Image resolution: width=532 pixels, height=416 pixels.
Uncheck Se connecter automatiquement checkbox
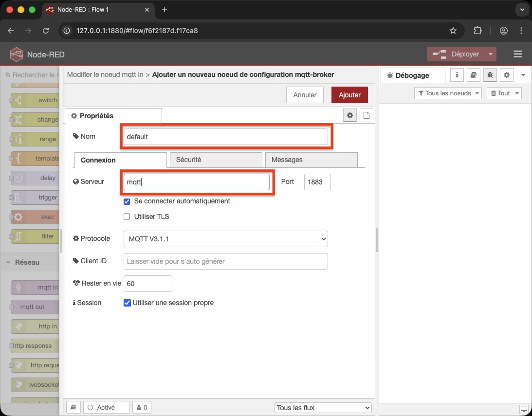127,201
